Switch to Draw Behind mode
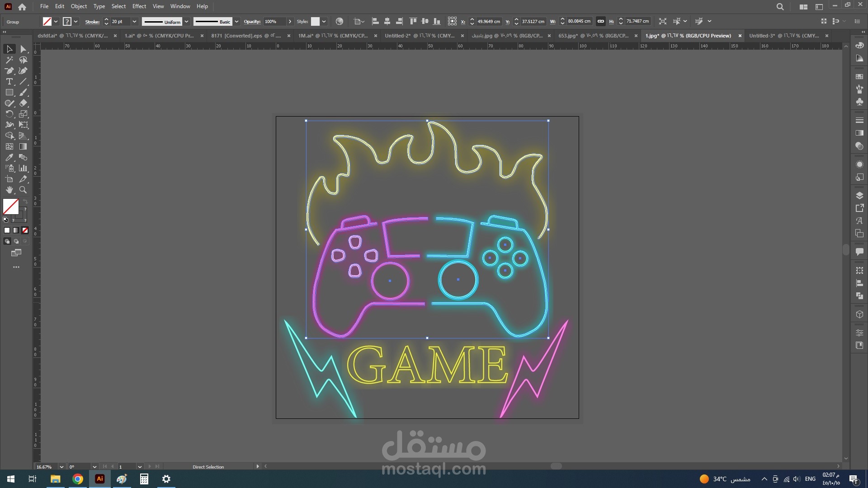The width and height of the screenshot is (868, 488). [16, 241]
